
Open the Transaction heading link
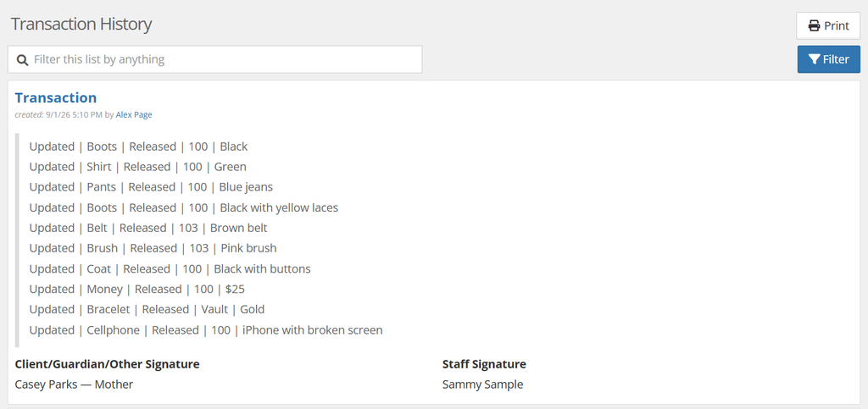click(55, 98)
